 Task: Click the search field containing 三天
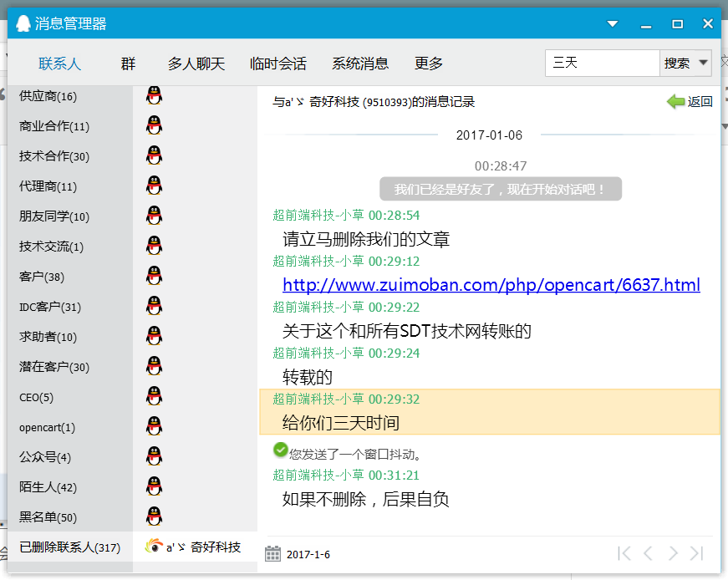pos(602,63)
